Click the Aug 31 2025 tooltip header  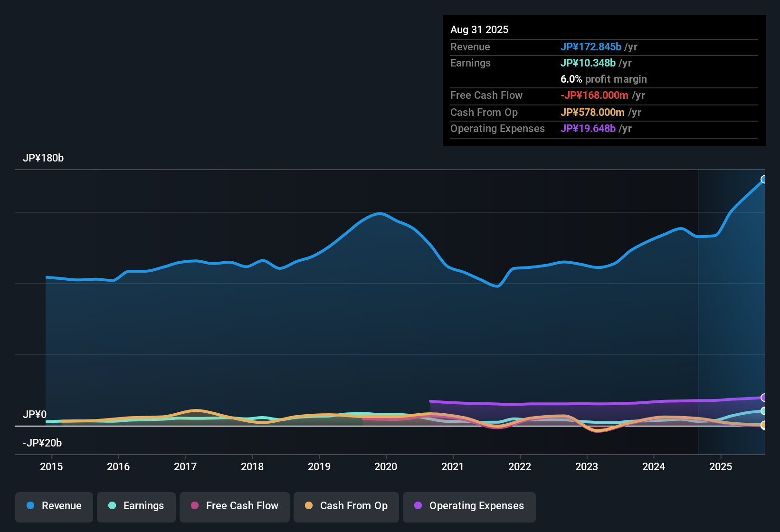479,29
